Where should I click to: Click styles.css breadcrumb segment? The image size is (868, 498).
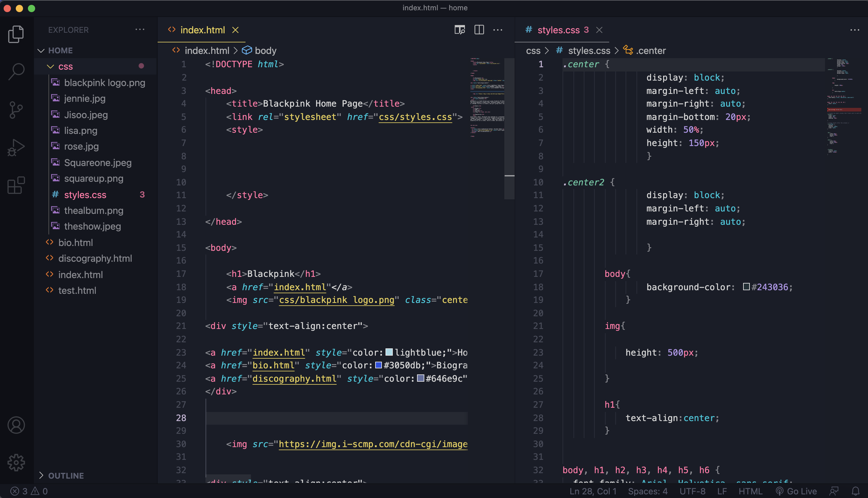(x=589, y=51)
